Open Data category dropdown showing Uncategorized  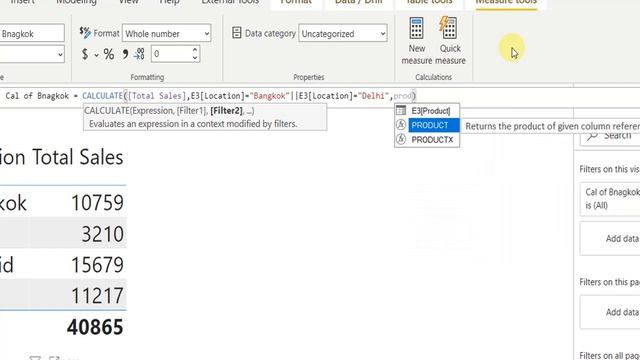pos(343,33)
